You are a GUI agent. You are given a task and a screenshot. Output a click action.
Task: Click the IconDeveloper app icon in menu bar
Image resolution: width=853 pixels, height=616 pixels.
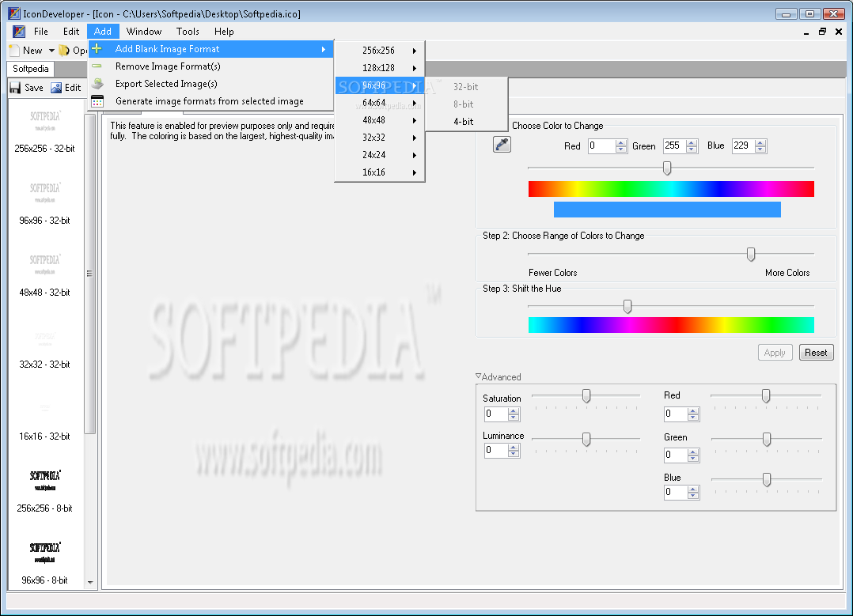click(19, 32)
